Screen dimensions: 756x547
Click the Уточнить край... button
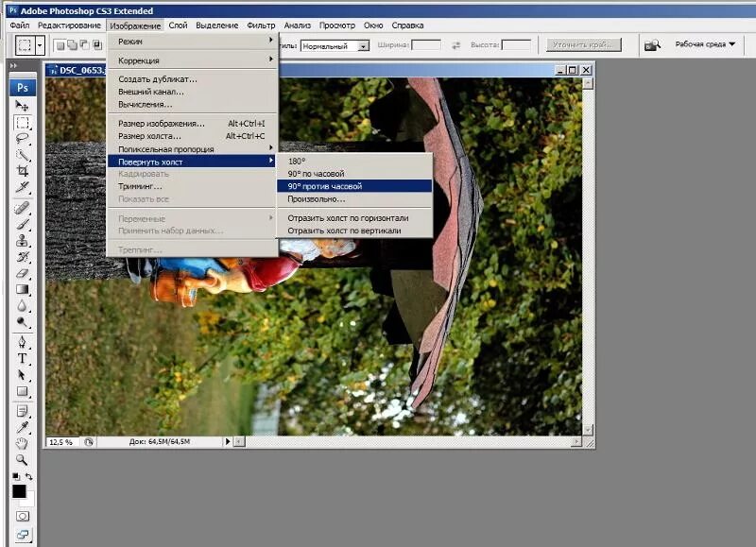pos(583,44)
